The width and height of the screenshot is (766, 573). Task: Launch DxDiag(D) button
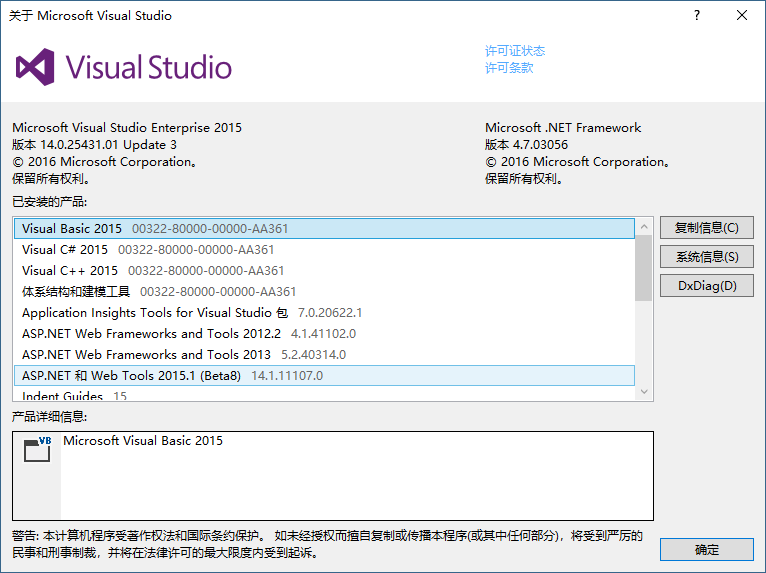pyautogui.click(x=706, y=286)
